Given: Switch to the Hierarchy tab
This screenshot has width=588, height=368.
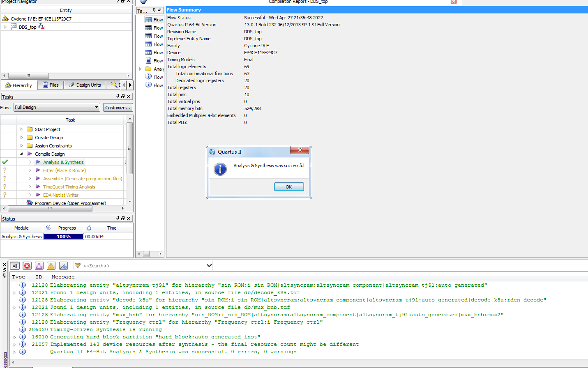Looking at the screenshot, I should (x=19, y=85).
